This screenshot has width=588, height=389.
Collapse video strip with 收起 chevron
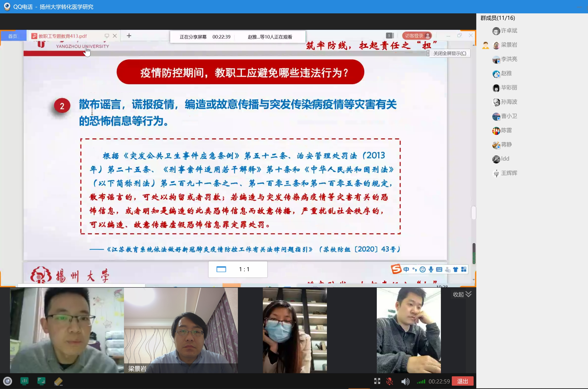[462, 294]
